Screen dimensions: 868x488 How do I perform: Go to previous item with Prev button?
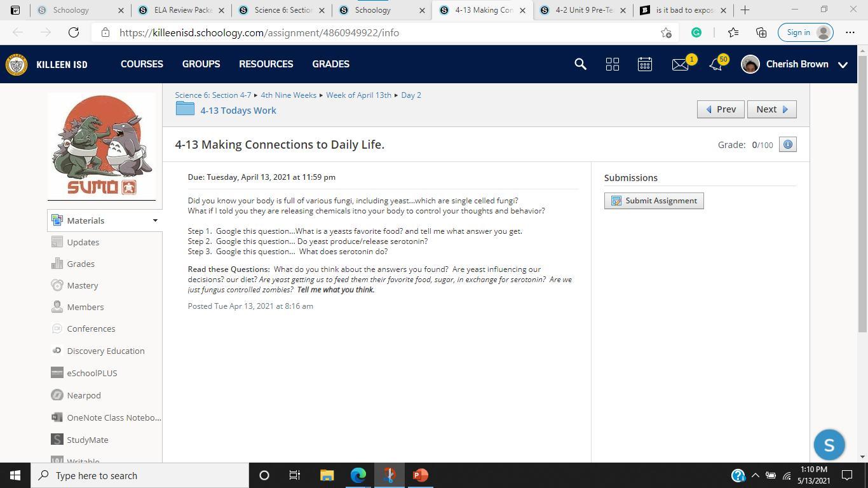721,109
